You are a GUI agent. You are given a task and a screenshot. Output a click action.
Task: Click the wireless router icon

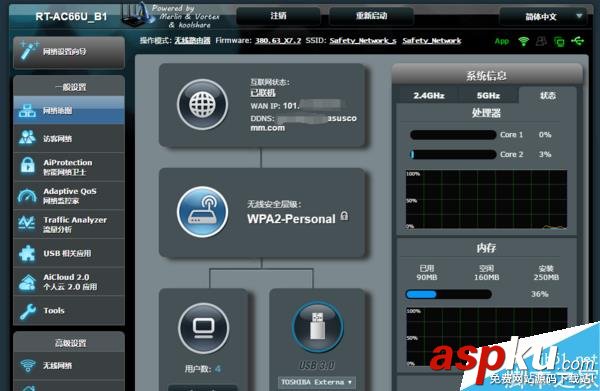pos(203,212)
